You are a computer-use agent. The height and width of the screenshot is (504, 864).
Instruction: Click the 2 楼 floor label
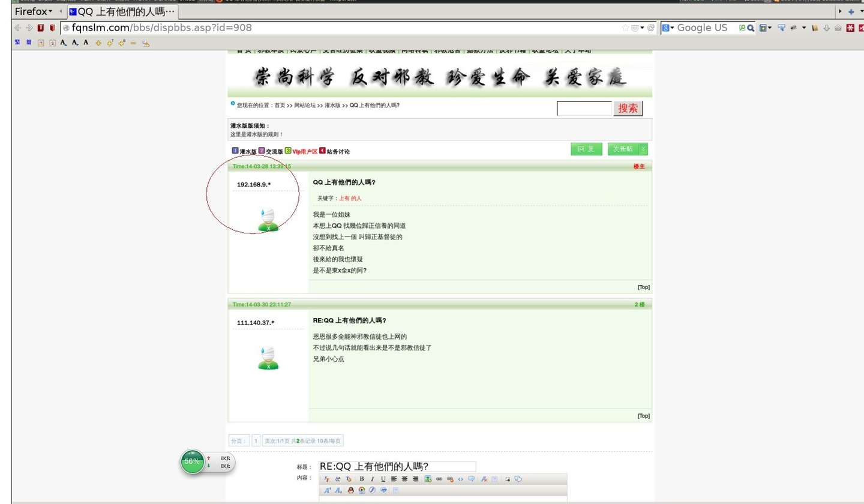pyautogui.click(x=640, y=305)
